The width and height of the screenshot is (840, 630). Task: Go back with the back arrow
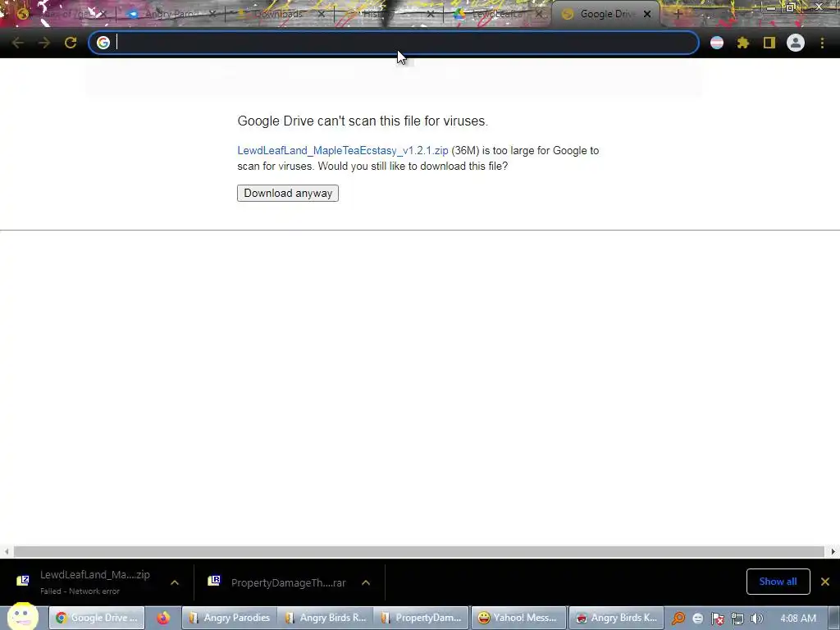[x=18, y=43]
